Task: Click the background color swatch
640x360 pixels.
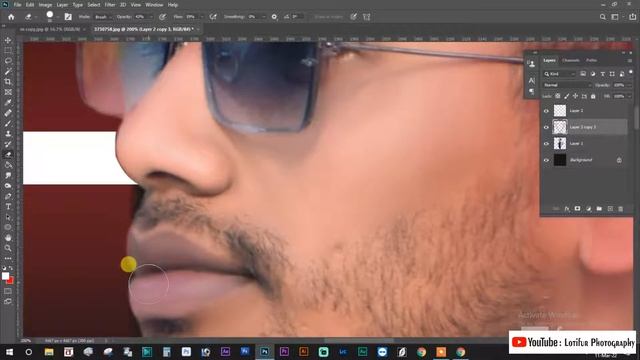Action: pos(10,281)
